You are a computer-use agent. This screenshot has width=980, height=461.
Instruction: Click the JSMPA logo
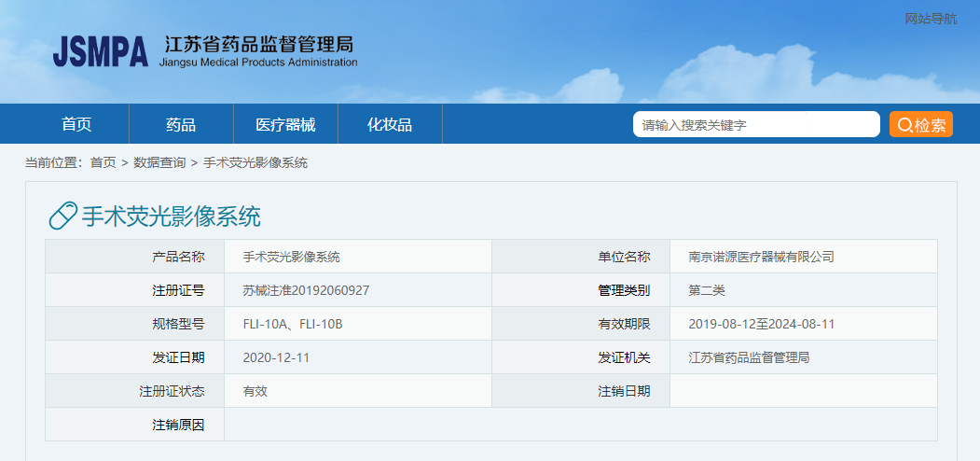click(x=101, y=51)
